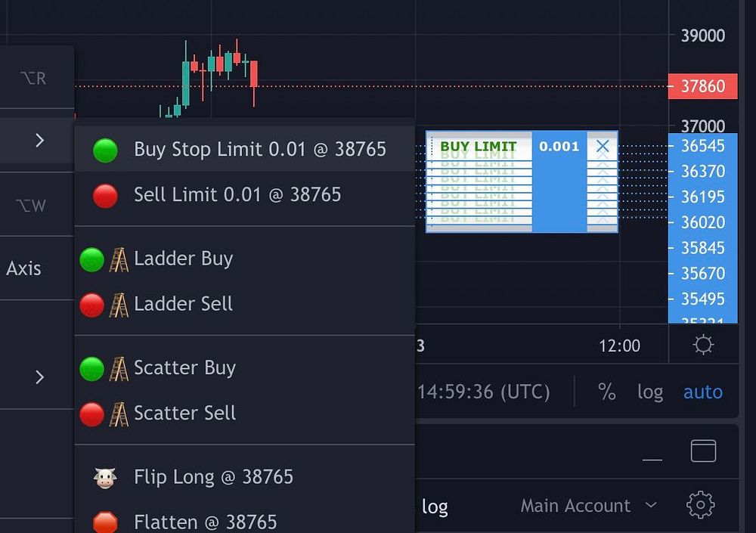Maximize the bottom trading panel
This screenshot has width=756, height=533.
703,451
